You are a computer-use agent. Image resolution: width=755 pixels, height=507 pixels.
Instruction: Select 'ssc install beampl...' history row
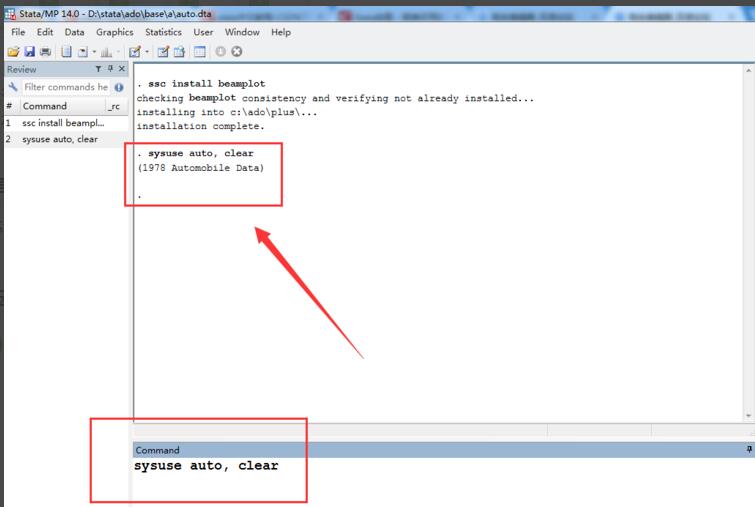66,123
